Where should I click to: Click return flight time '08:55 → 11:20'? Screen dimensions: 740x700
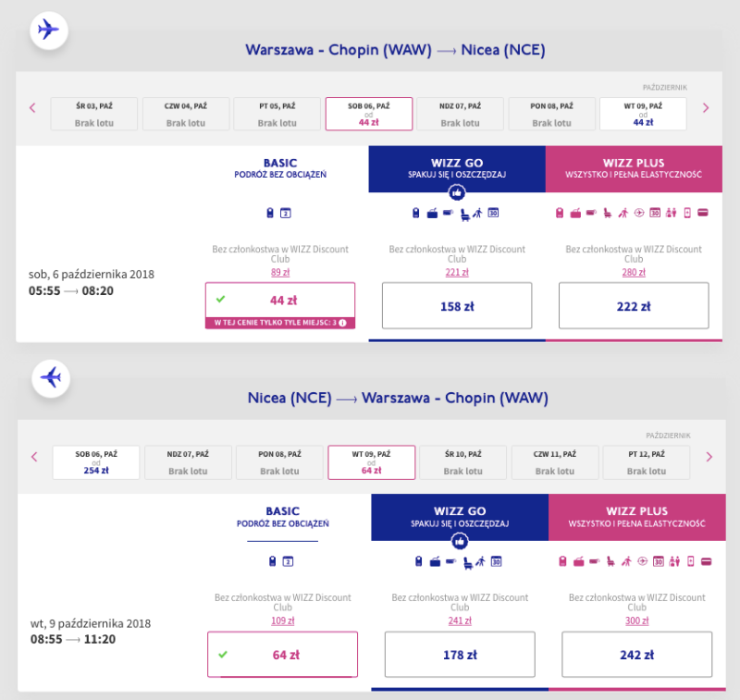pos(73,639)
